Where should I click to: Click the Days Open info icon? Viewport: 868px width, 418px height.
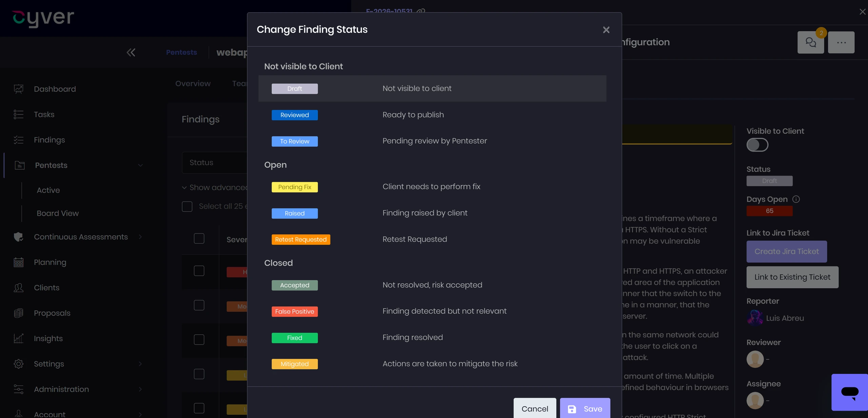click(x=796, y=199)
